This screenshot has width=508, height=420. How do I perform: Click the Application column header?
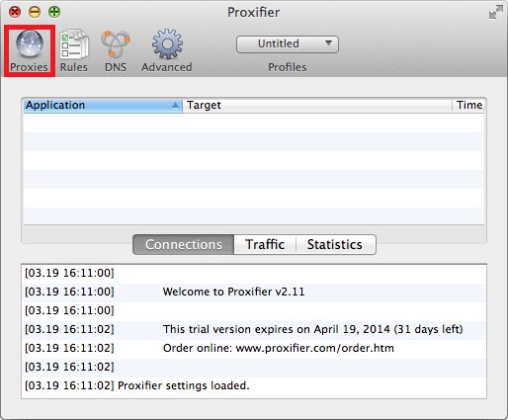pyautogui.click(x=103, y=105)
